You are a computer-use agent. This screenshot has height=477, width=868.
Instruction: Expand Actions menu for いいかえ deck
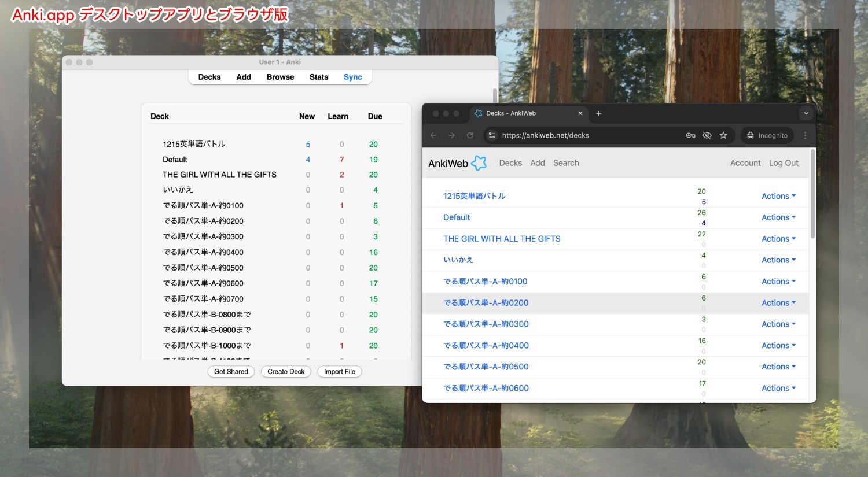point(778,260)
